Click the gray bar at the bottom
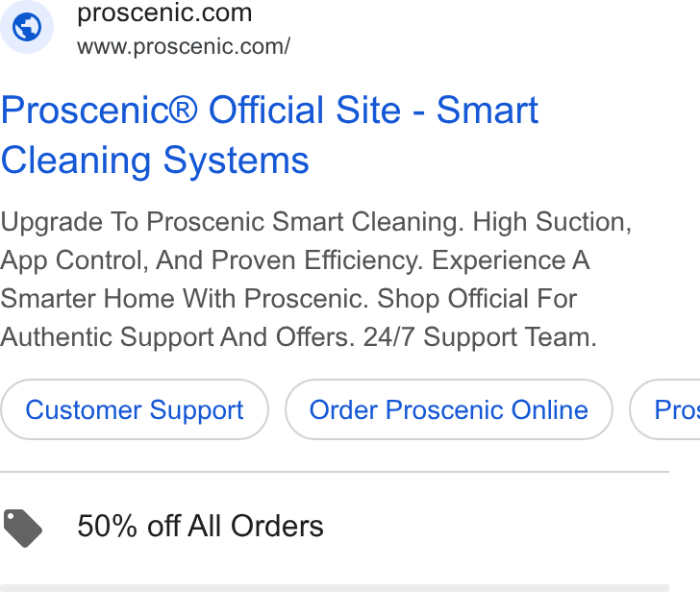This screenshot has height=592, width=700. pyautogui.click(x=335, y=588)
